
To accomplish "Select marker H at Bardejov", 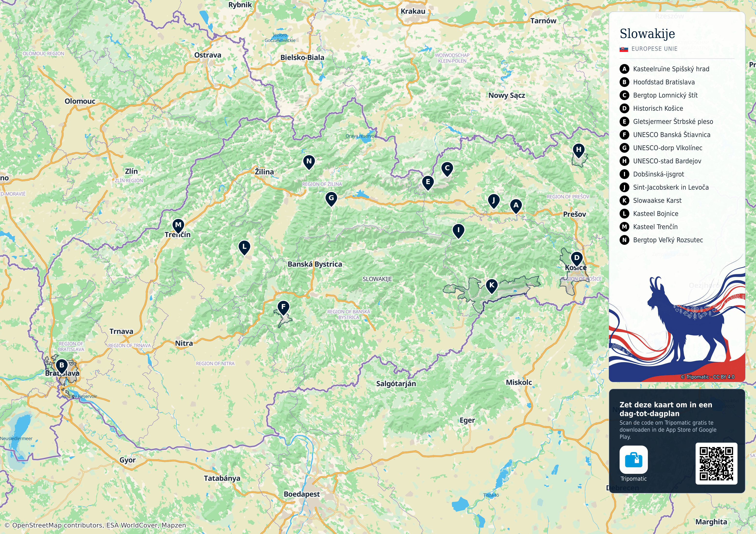I will 578,150.
